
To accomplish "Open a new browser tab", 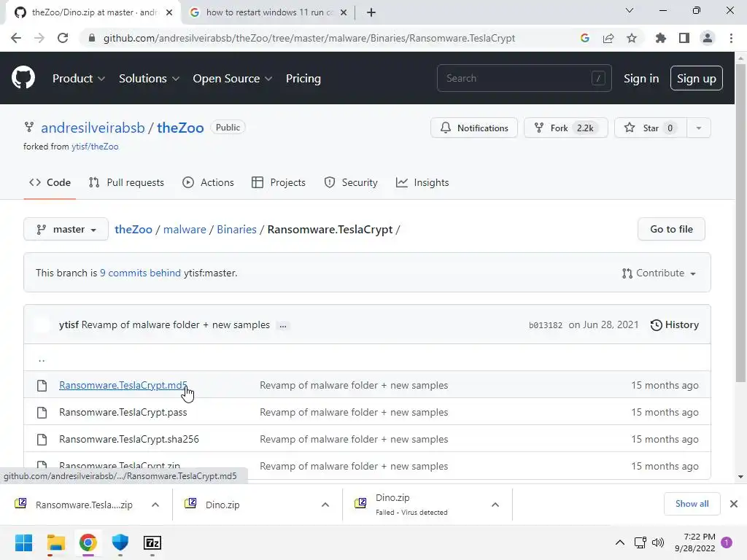I will 371,12.
